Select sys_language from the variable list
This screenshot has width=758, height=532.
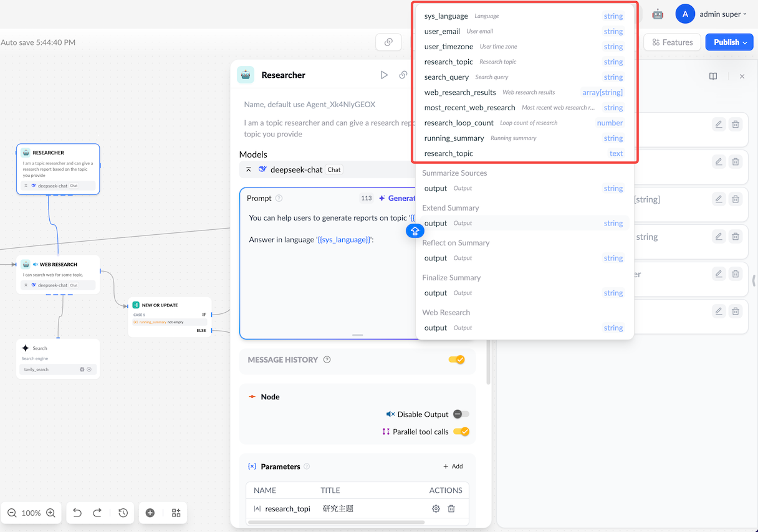click(446, 16)
